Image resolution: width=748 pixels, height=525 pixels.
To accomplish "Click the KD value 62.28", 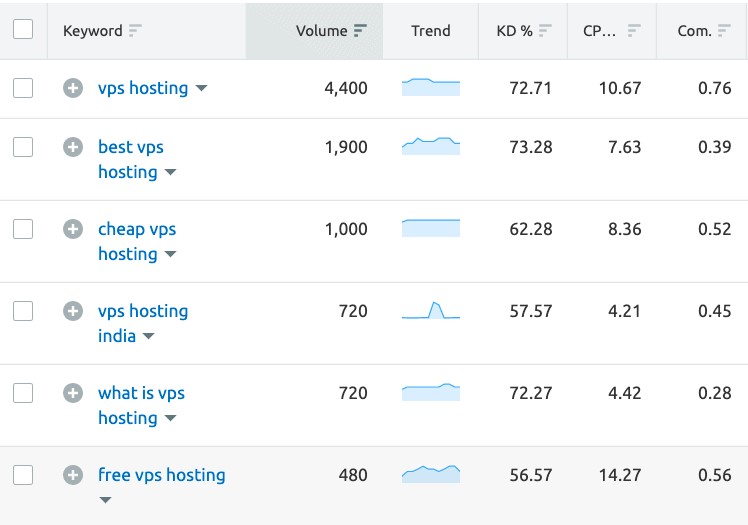I will 530,229.
